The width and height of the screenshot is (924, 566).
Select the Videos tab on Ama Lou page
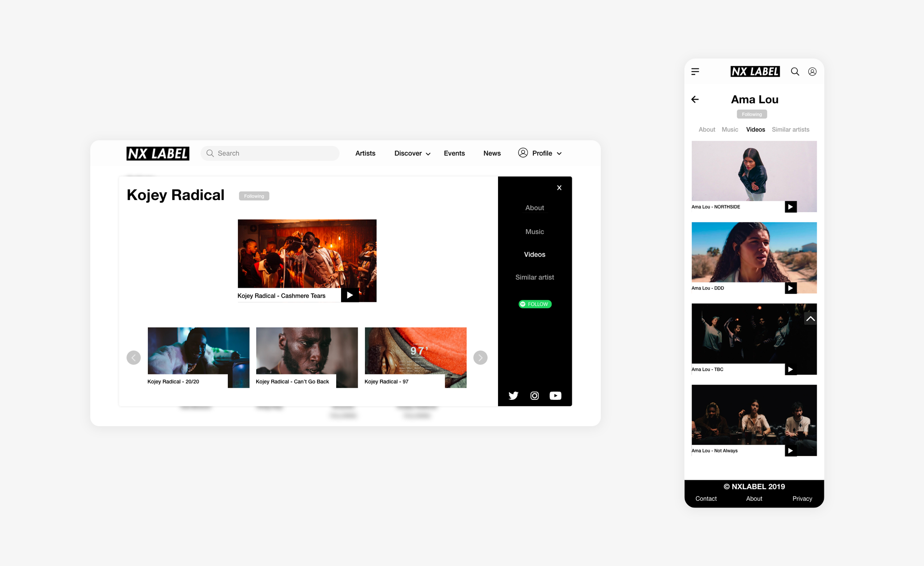point(755,129)
